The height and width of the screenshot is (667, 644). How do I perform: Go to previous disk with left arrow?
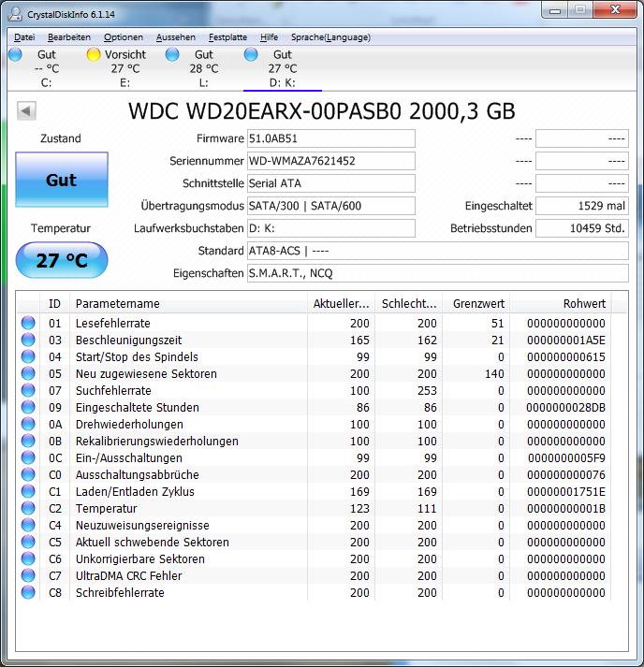coord(26,111)
